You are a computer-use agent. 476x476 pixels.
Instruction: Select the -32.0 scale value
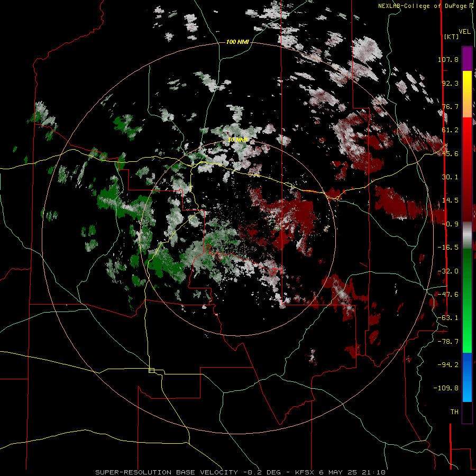tap(448, 271)
